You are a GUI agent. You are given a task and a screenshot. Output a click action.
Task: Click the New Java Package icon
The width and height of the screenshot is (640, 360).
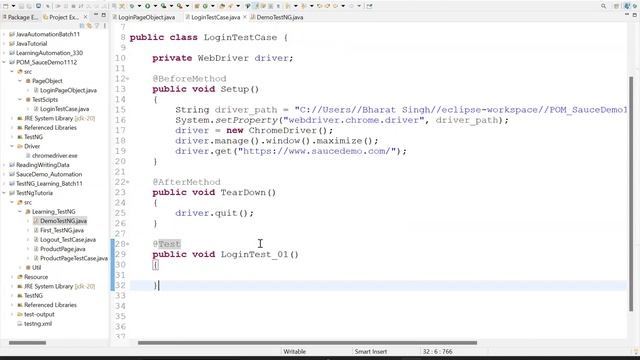[x=197, y=6]
